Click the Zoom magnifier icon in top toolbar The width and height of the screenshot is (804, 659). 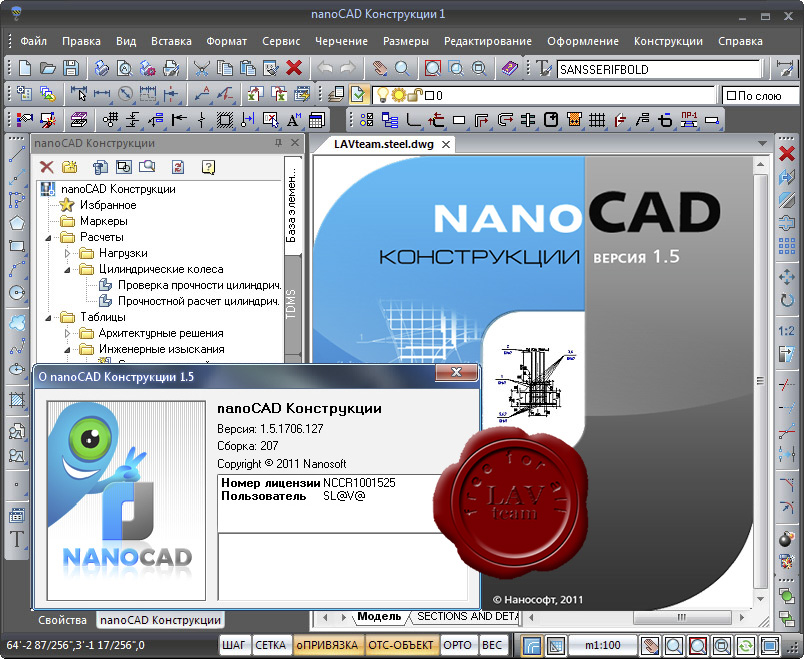403,68
